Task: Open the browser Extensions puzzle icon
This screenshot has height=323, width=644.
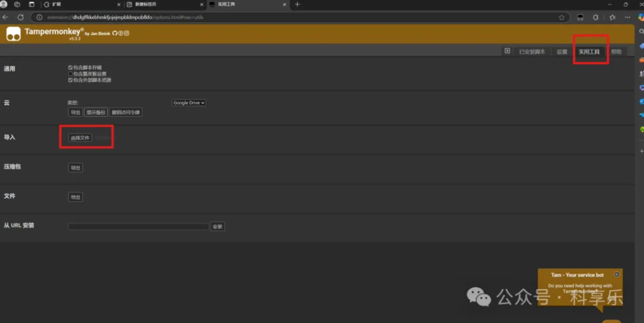Action: [596, 17]
